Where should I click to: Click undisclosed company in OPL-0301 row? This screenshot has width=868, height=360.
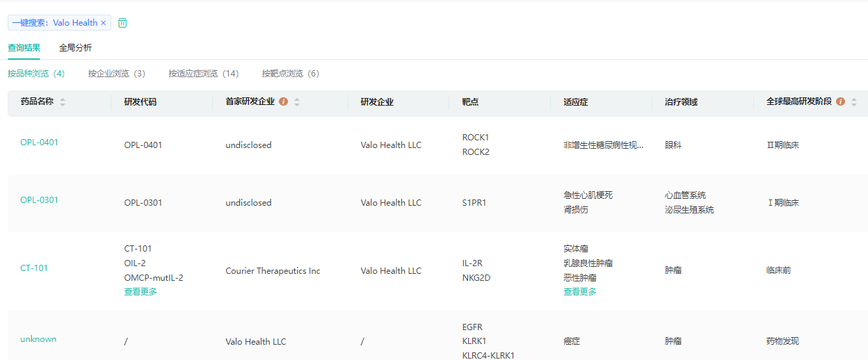[248, 203]
